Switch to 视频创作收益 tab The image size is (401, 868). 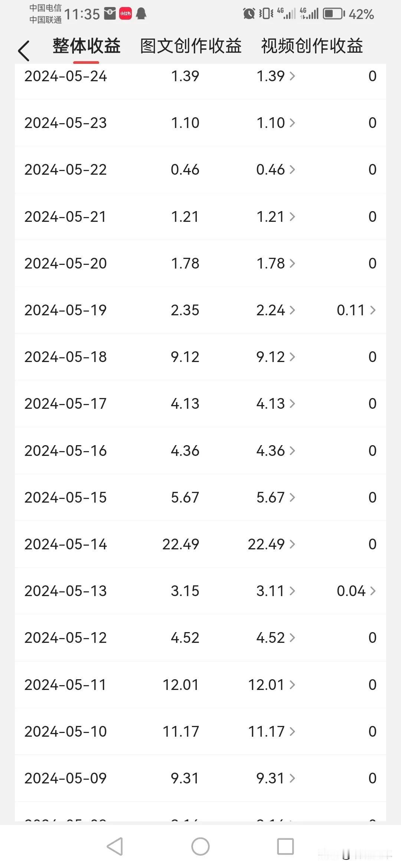click(x=312, y=46)
